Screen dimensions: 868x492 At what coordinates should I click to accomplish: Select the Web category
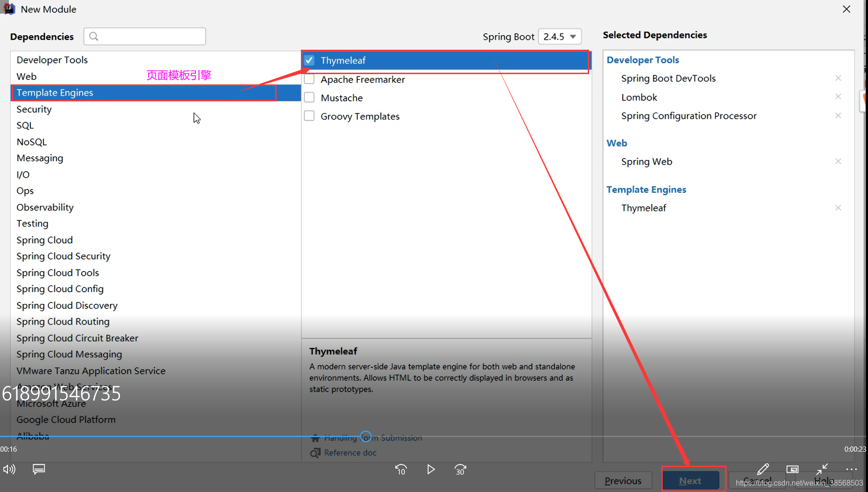click(156, 76)
